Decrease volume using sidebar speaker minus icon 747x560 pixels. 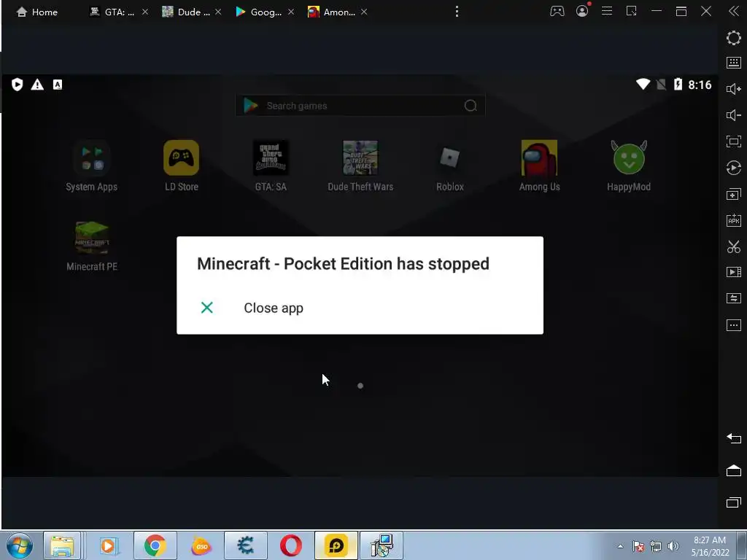[x=734, y=115]
